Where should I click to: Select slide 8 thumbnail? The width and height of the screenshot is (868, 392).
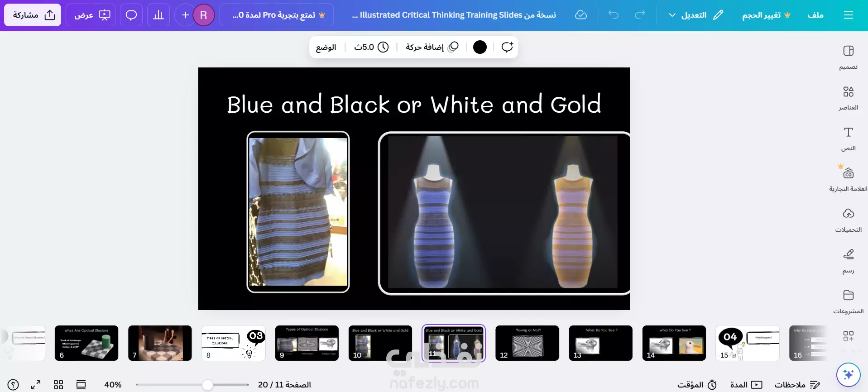click(x=233, y=343)
